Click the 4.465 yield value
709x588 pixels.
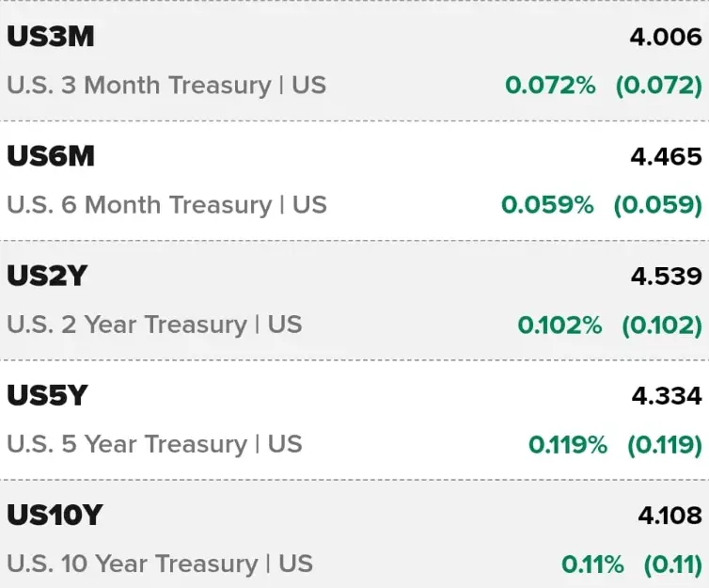click(666, 156)
